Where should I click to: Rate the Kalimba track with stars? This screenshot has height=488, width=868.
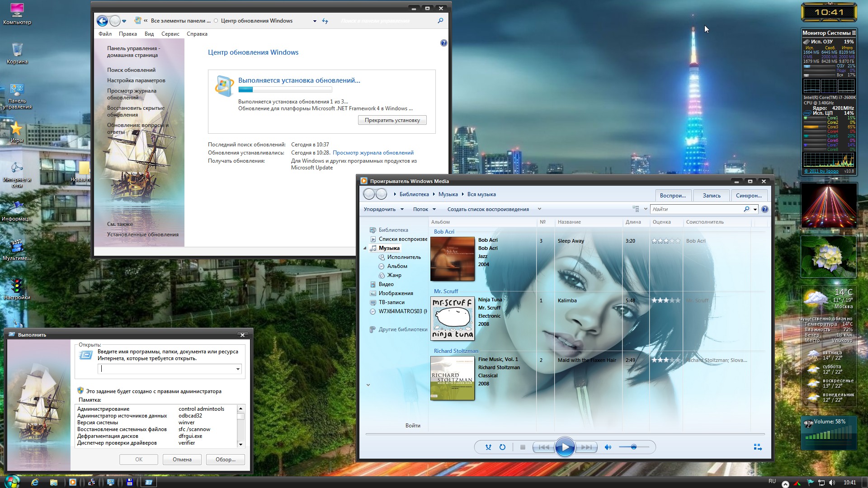(665, 300)
